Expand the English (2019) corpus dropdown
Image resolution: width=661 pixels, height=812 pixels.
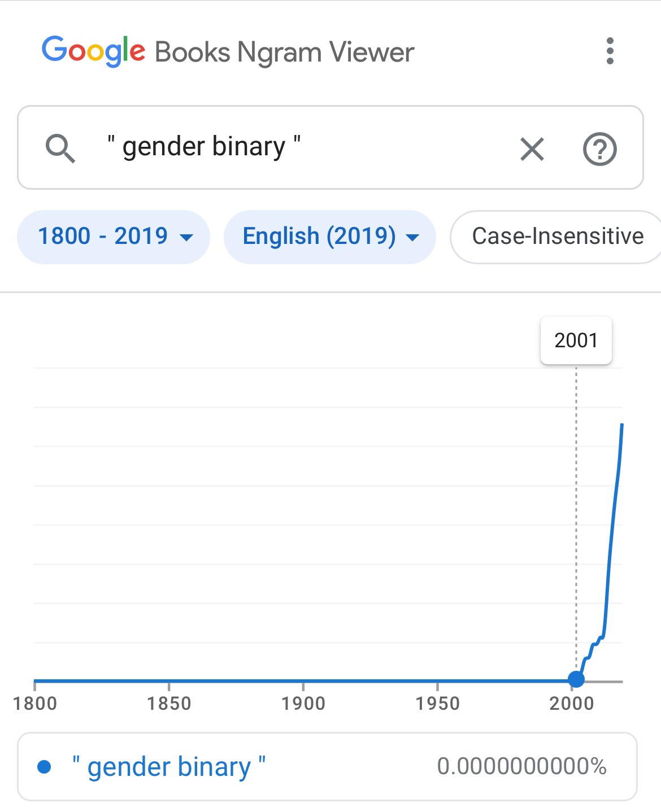[330, 236]
